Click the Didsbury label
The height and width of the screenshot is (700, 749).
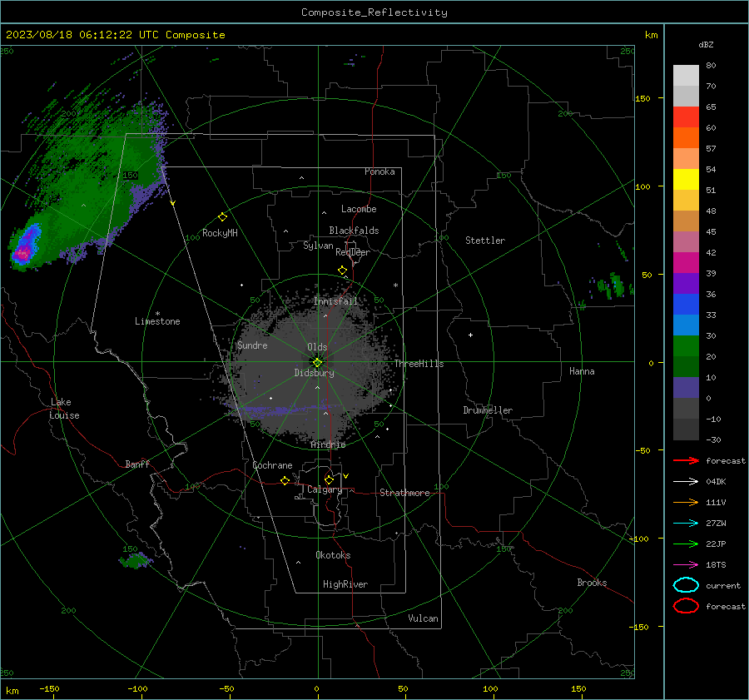pyautogui.click(x=314, y=373)
